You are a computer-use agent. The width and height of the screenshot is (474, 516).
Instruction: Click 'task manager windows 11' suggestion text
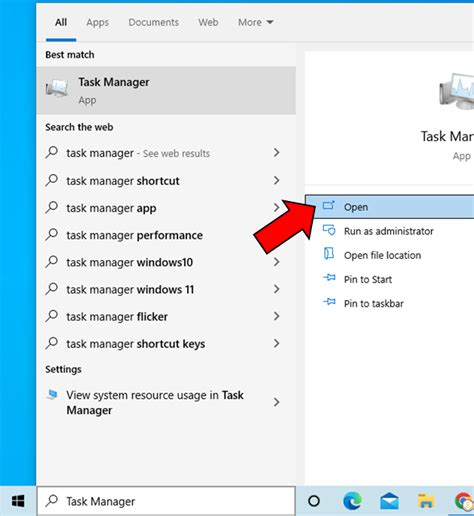coord(130,289)
